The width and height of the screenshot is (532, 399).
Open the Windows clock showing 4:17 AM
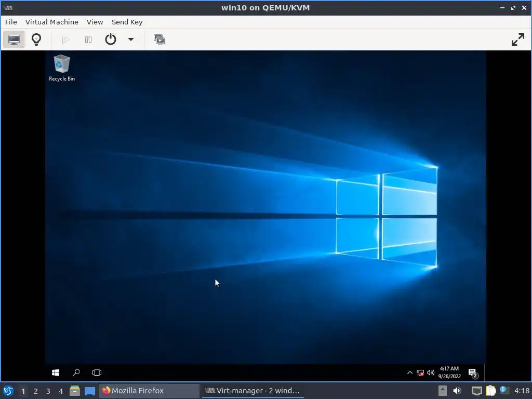click(449, 373)
